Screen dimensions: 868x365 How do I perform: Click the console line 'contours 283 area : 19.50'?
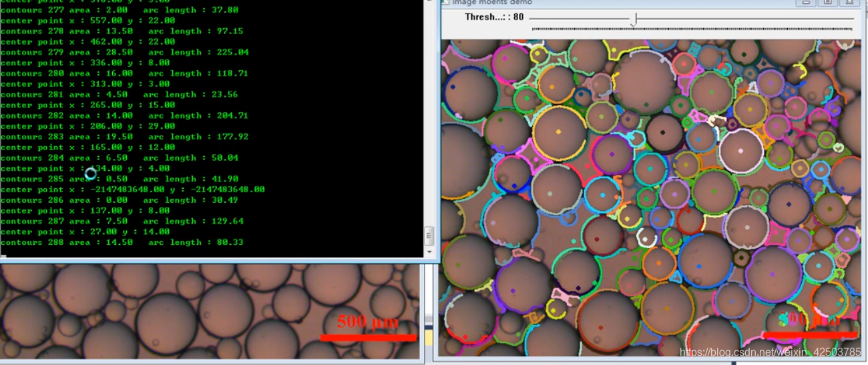pyautogui.click(x=125, y=137)
